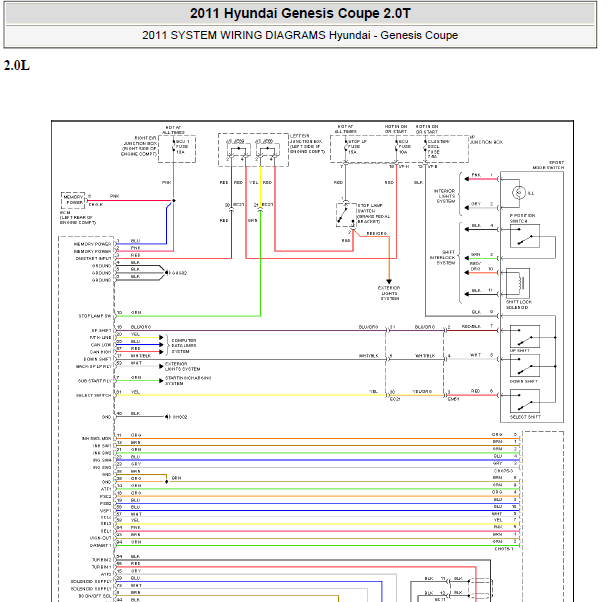Click 'EXTERIOR LIGHTS SYSTEM' below the stop lamp switch
The height and width of the screenshot is (602, 608).
[389, 293]
